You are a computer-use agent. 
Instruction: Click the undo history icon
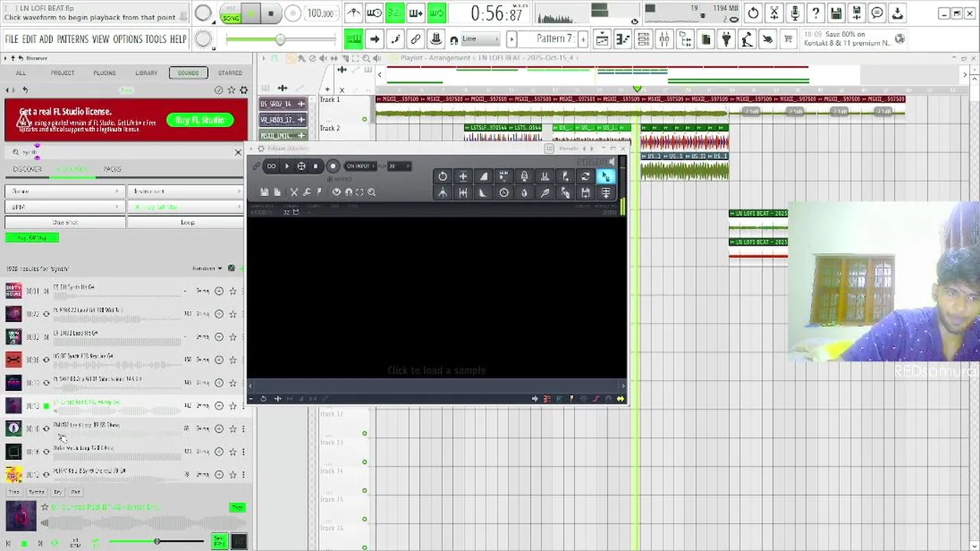tap(754, 13)
